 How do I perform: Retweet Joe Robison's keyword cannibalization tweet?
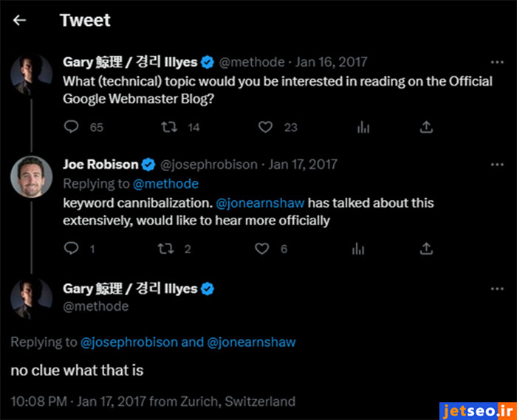167,249
